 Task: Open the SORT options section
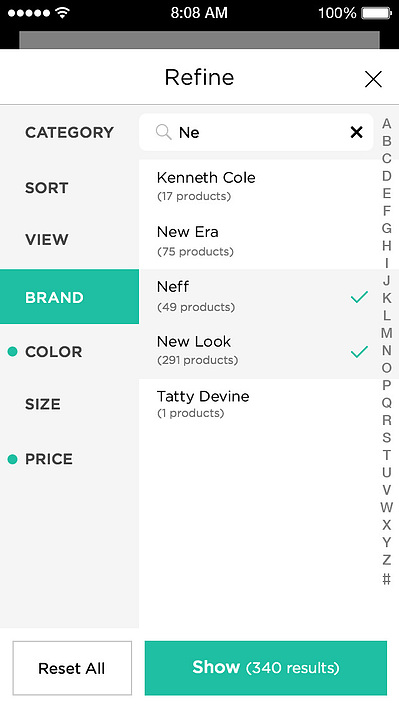70,187
